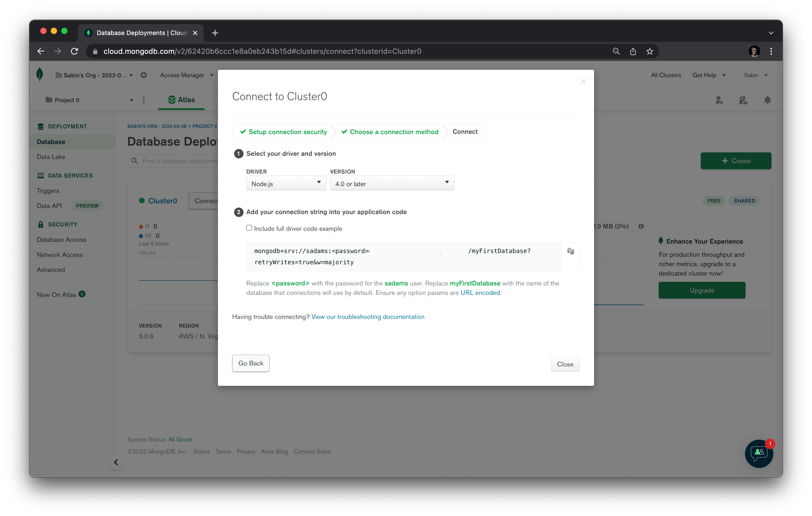
Task: Close the Database Deployments browser tab
Action: pyautogui.click(x=195, y=33)
